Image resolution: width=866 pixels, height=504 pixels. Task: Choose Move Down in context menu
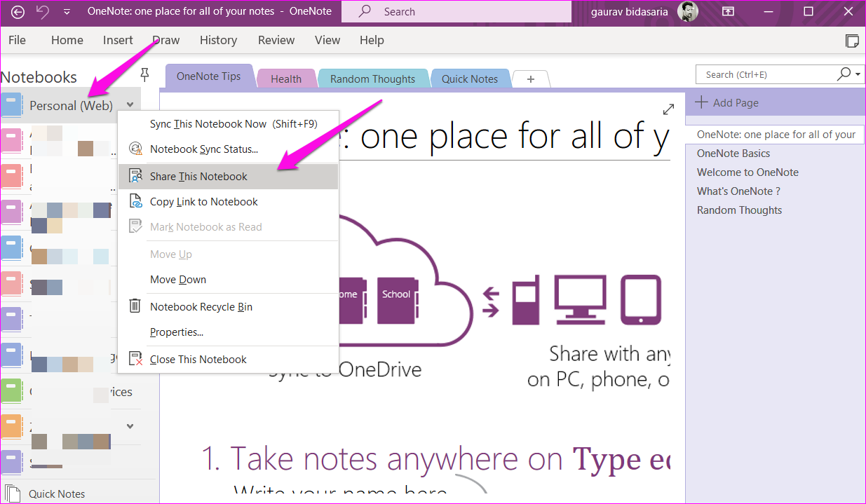pyautogui.click(x=228, y=280)
